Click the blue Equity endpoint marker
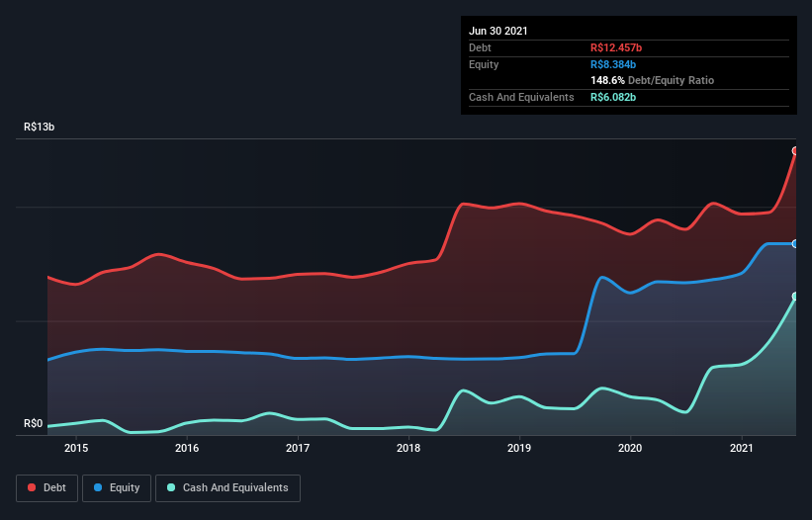Viewport: 812px width, 520px height. point(795,244)
